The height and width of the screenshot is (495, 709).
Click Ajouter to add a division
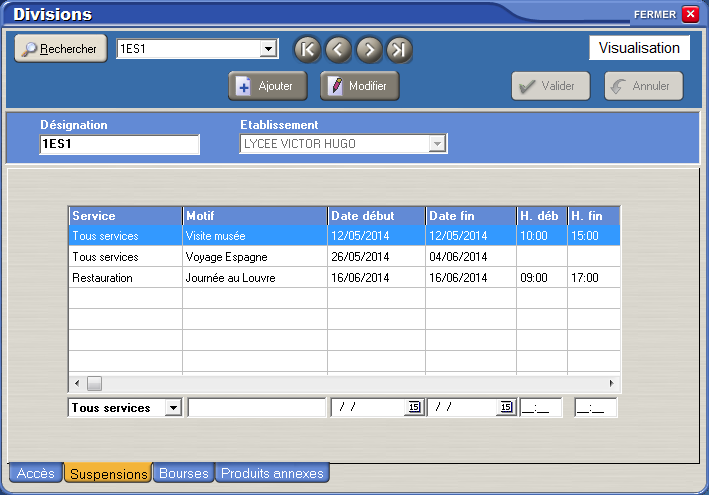point(268,86)
